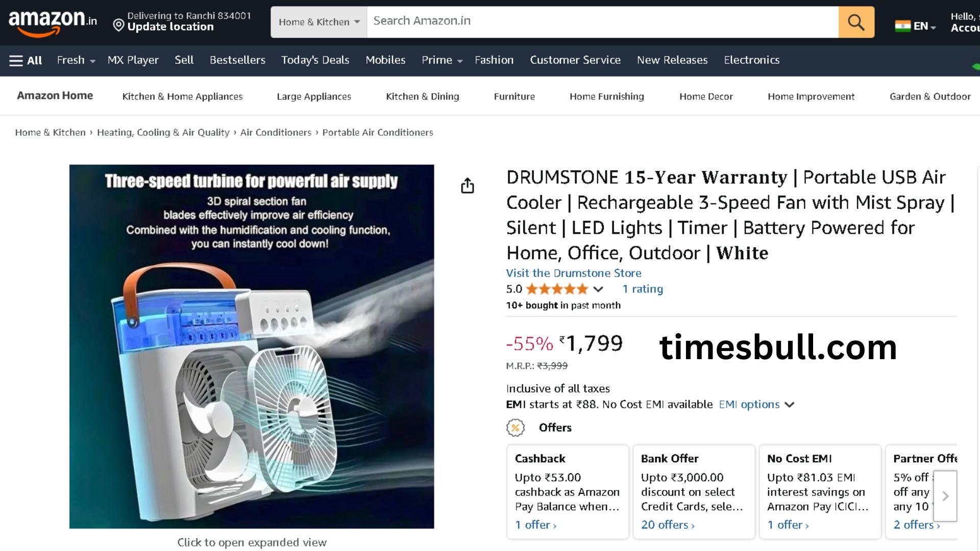980x551 pixels.
Task: Open product image expanded view
Action: click(x=252, y=346)
